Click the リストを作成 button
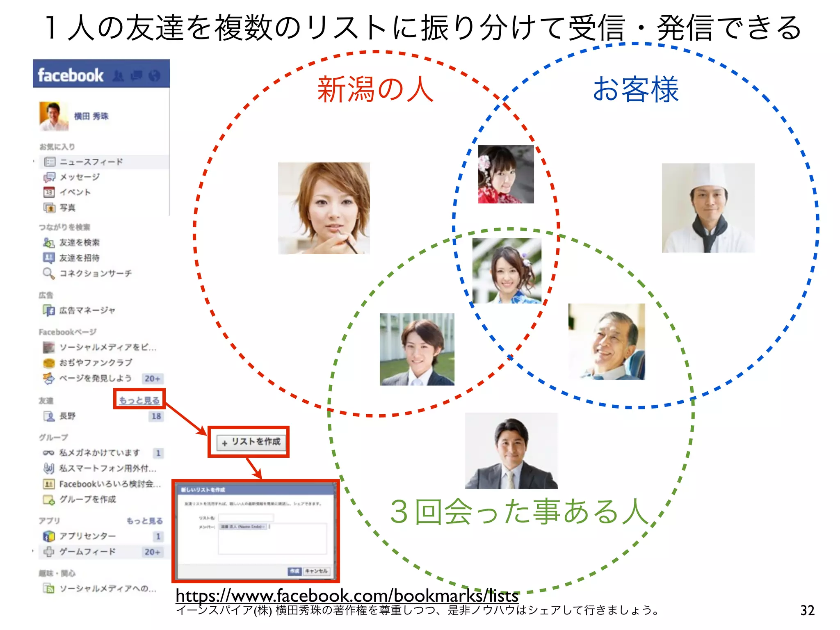This screenshot has width=840, height=630. [251, 442]
